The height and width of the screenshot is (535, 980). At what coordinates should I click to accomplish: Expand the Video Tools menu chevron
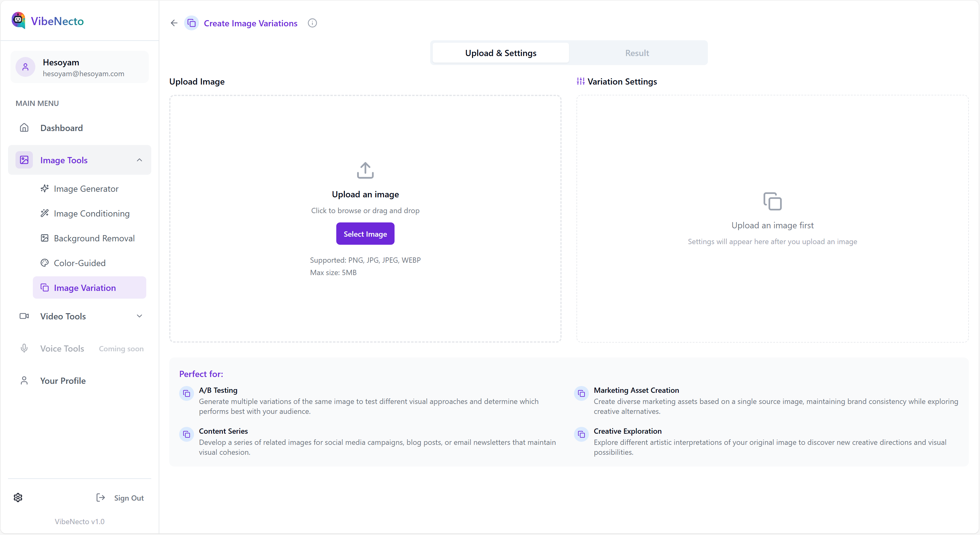(x=139, y=316)
